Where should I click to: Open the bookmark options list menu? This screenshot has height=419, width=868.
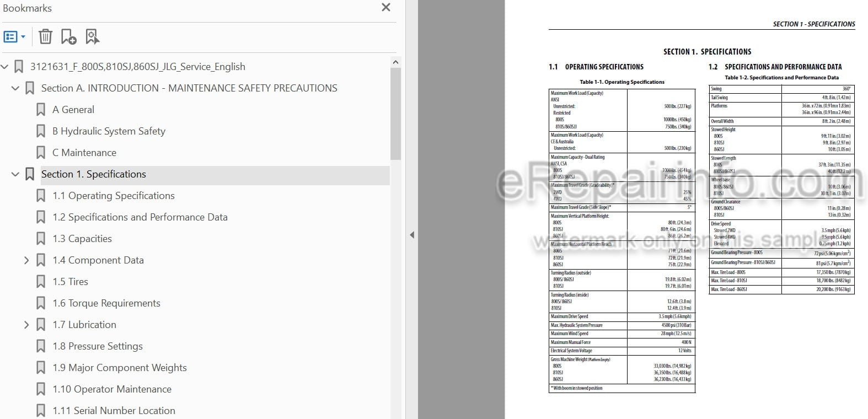tap(14, 37)
